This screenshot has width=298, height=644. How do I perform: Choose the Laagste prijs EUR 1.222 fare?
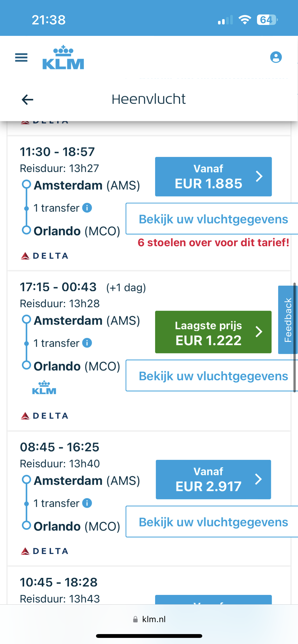pyautogui.click(x=213, y=332)
